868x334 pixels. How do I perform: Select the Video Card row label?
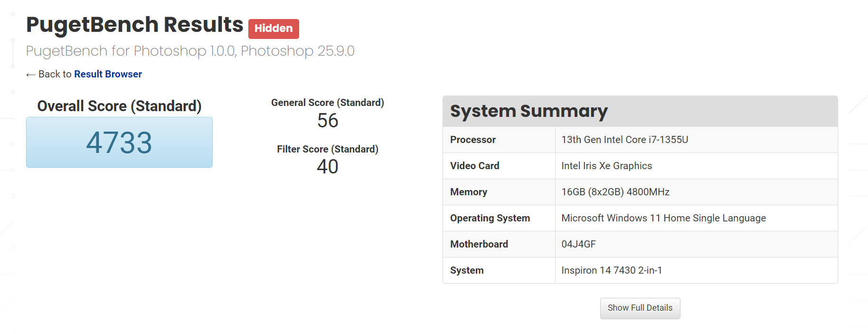(x=474, y=166)
